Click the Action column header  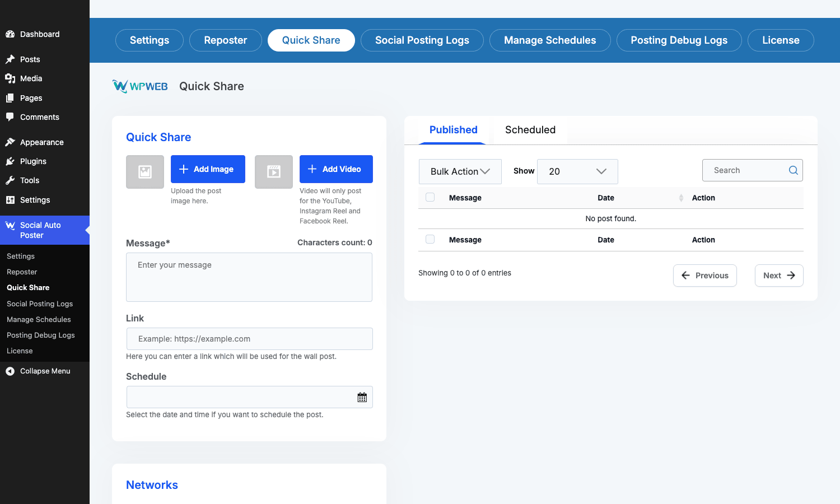coord(703,198)
